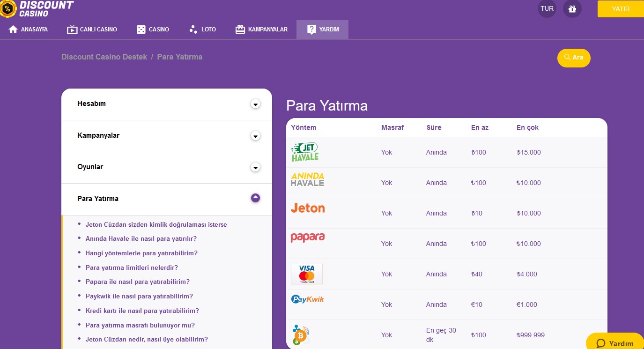Click the Masraf column header
Screen dimensions: 644x349
392,127
